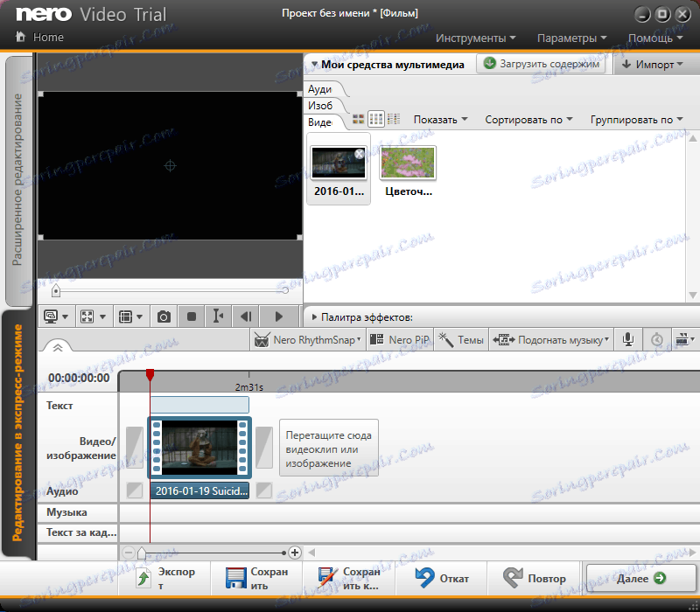Viewport: 700px width, 612px height.
Task: Click the Экспорт button
Action: pyautogui.click(x=164, y=579)
